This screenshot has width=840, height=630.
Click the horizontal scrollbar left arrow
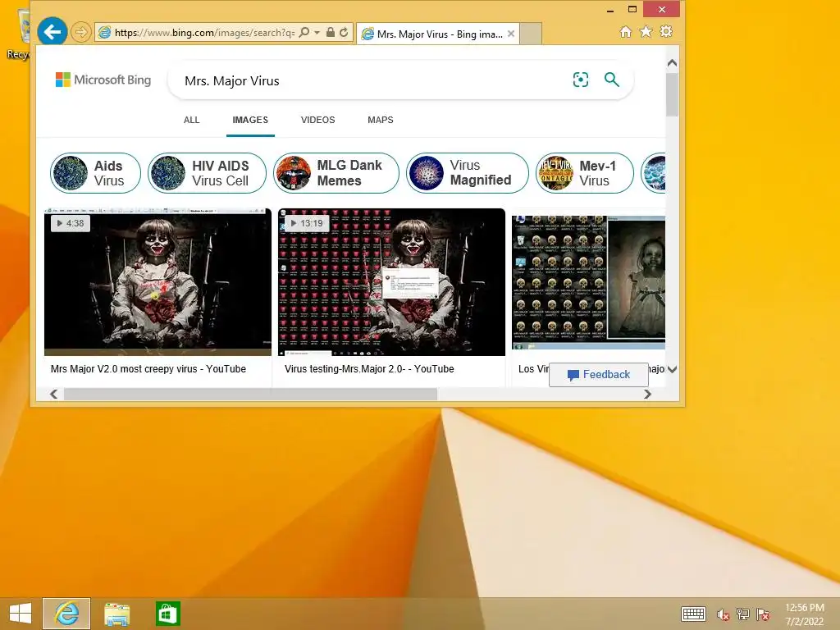[x=53, y=395]
